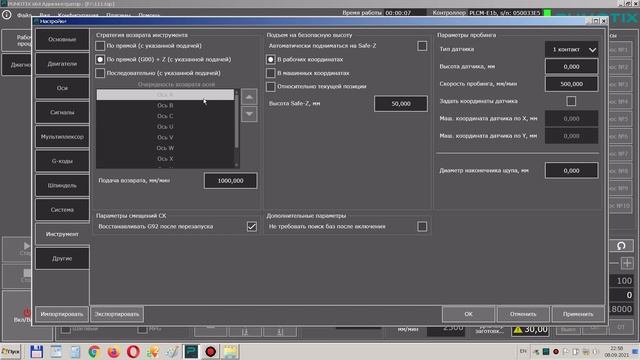Open the 'Помощь' menu in main window

coord(149,16)
